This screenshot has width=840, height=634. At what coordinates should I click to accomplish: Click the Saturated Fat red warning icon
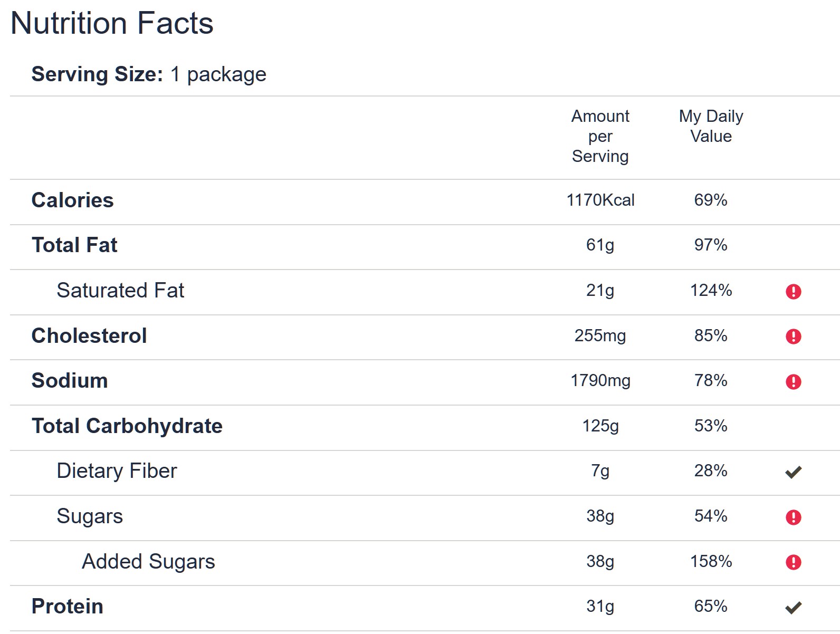point(793,291)
